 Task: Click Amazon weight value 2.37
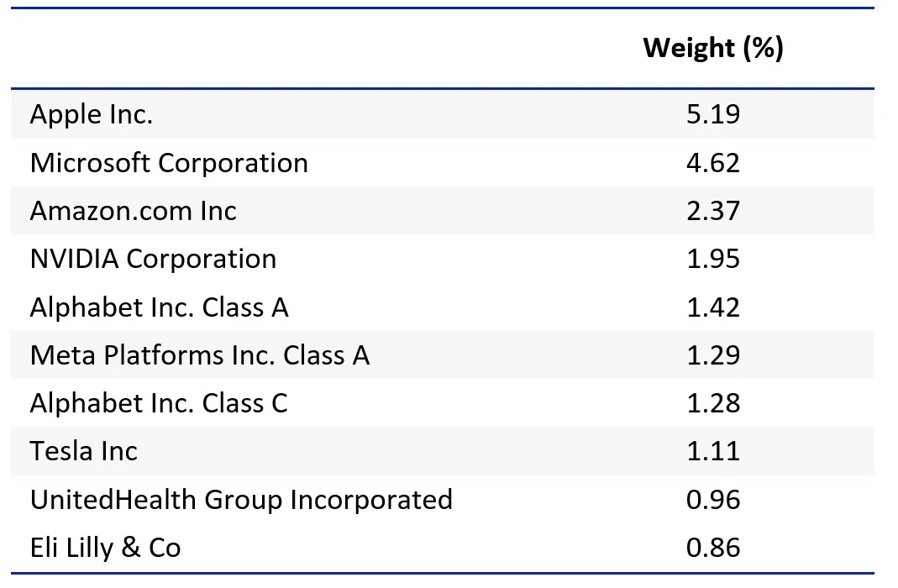[713, 211]
